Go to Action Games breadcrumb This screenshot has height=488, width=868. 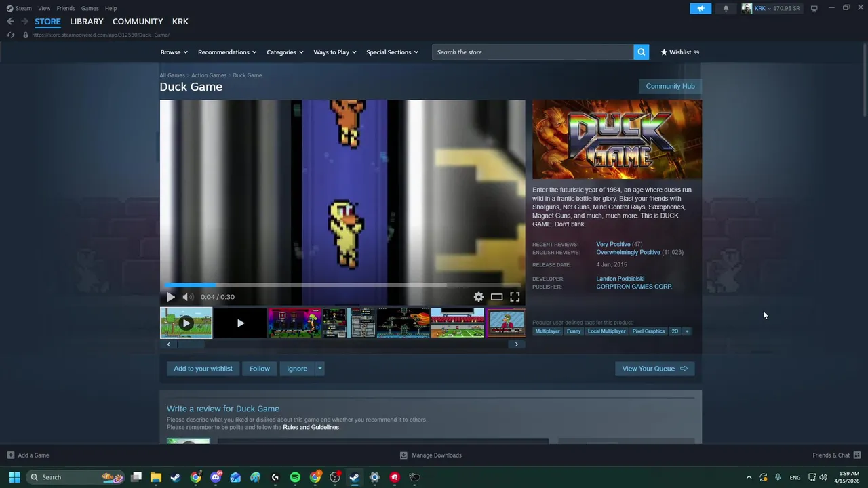click(209, 75)
